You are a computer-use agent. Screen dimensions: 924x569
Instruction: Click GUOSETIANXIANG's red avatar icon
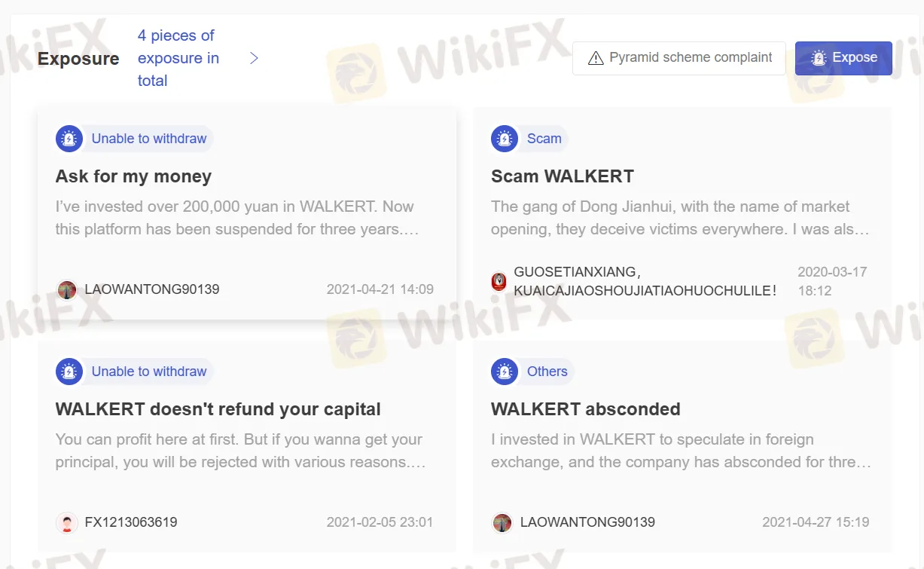[498, 281]
